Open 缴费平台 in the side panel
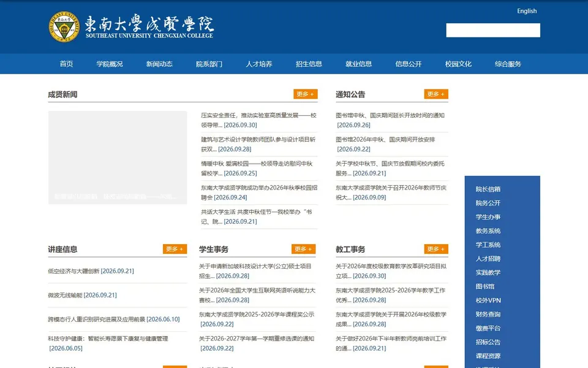The height and width of the screenshot is (368, 588). 488,328
